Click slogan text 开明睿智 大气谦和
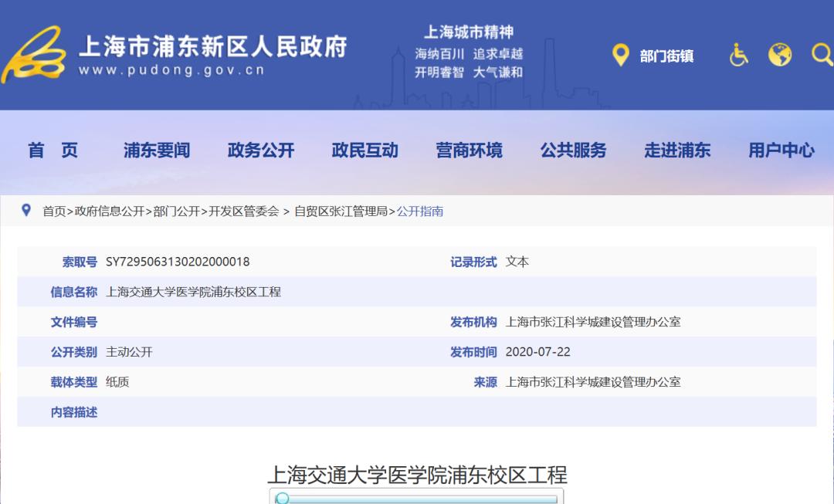Image resolution: width=834 pixels, height=504 pixels. coord(469,72)
